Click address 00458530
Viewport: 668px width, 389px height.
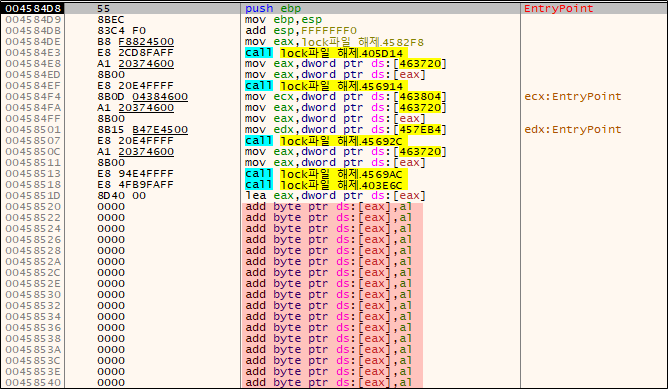point(33,295)
